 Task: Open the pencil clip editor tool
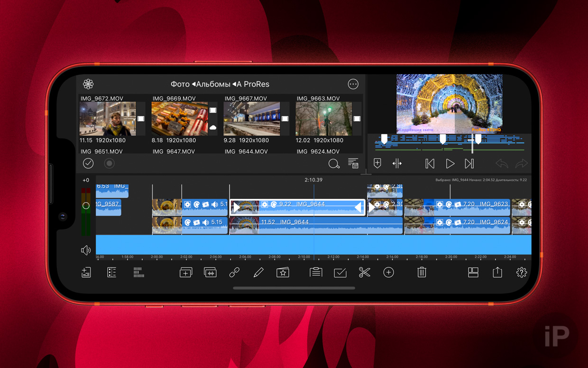(x=258, y=272)
